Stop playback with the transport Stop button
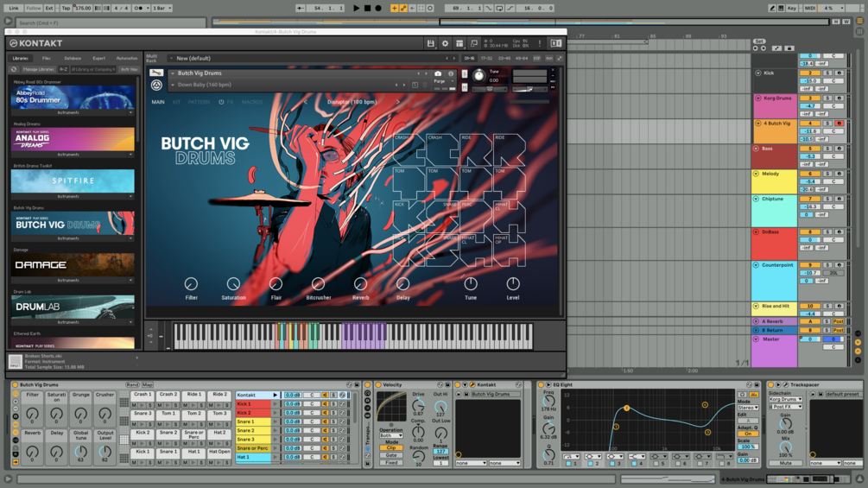The image size is (868, 488). (367, 9)
